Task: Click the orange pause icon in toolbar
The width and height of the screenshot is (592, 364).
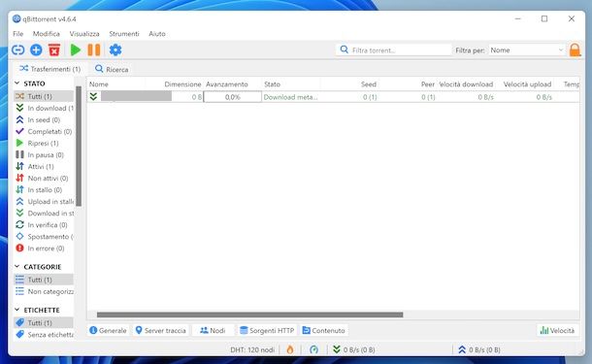Action: [x=94, y=50]
